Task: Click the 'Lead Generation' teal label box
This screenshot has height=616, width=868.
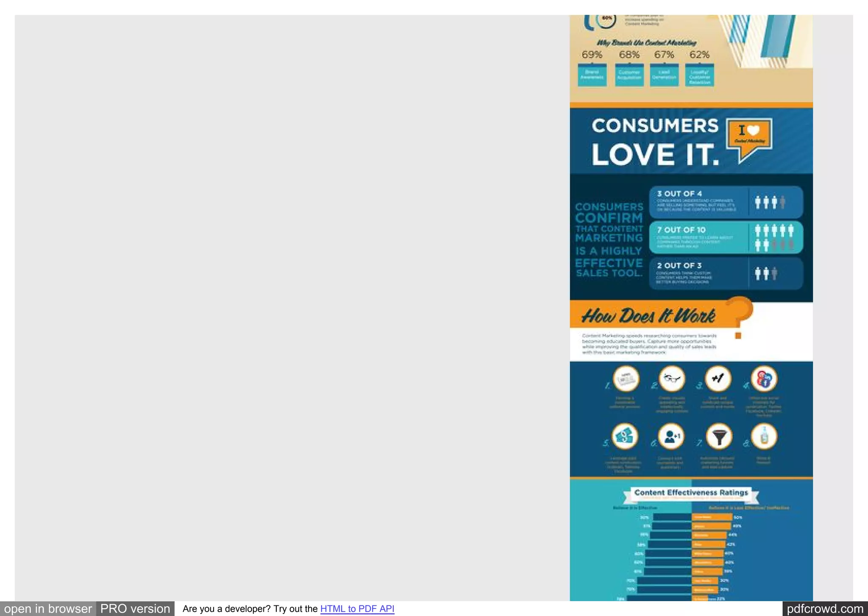Action: 664,75
